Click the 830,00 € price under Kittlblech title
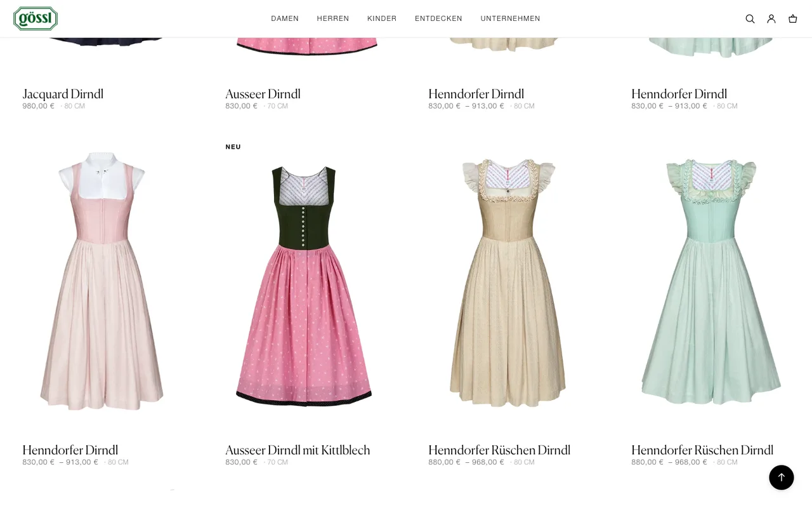 coord(242,462)
